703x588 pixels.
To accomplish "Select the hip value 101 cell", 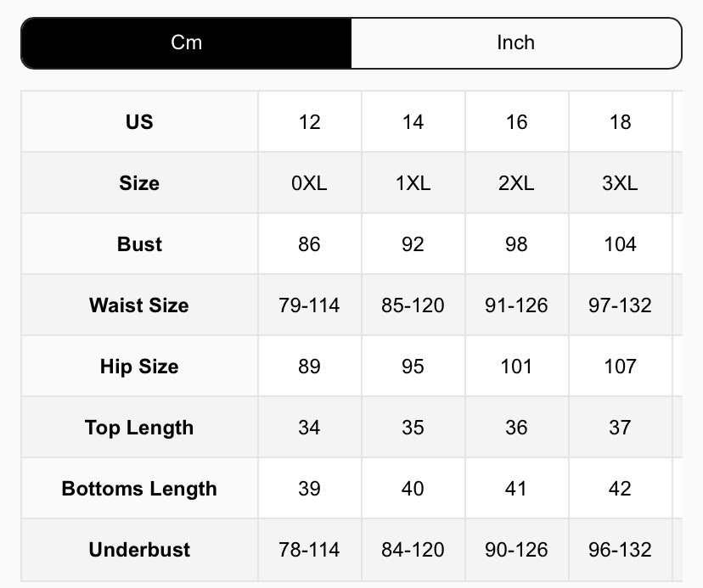I will pos(515,366).
